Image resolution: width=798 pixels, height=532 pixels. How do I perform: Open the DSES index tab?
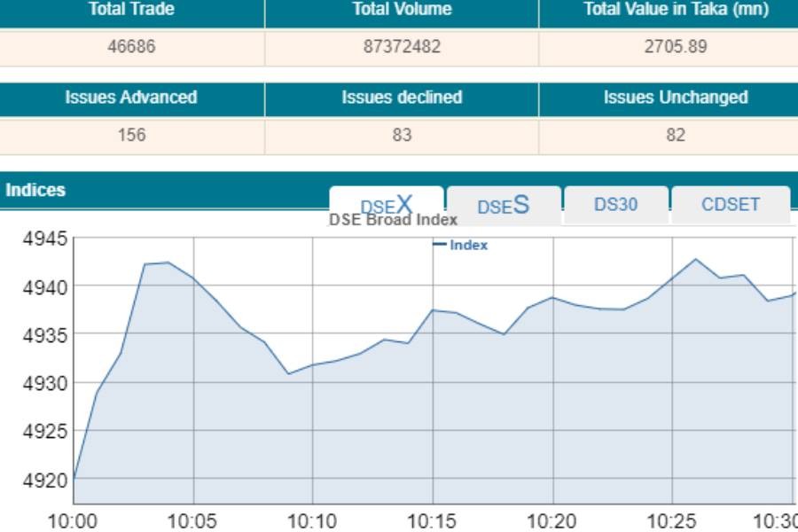(x=504, y=206)
